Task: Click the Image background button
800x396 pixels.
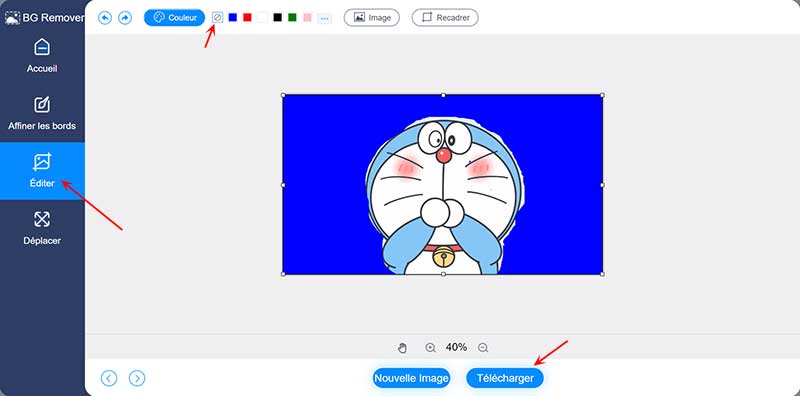Action: coord(372,18)
